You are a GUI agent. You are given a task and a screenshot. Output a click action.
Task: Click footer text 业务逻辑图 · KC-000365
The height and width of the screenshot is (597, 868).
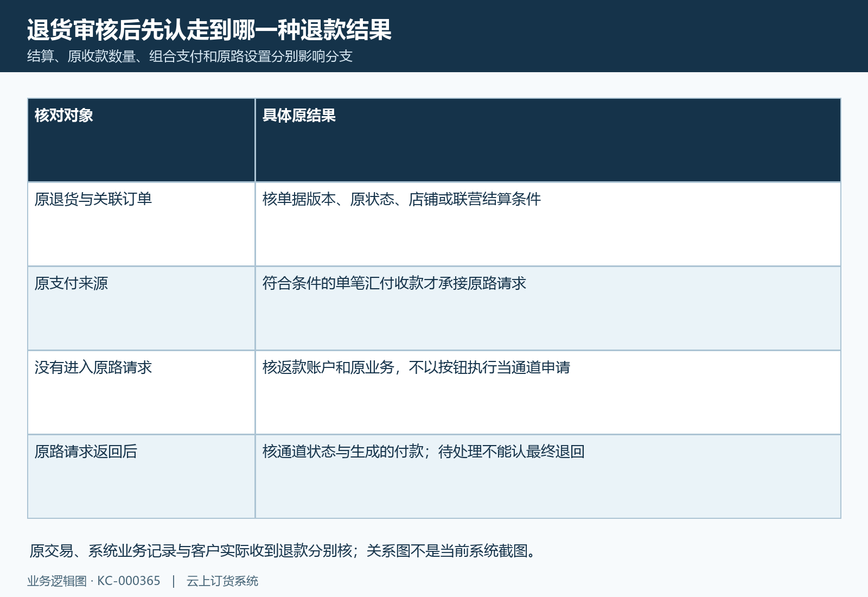click(x=94, y=581)
